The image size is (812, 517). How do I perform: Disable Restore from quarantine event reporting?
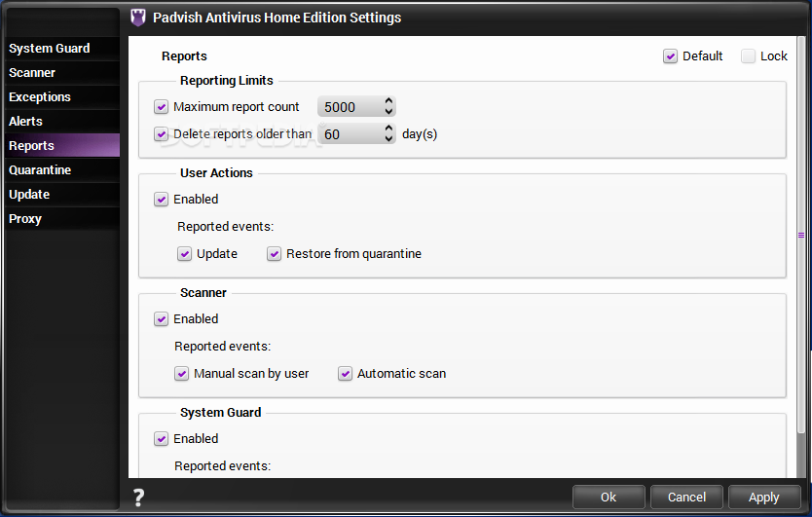[x=274, y=254]
